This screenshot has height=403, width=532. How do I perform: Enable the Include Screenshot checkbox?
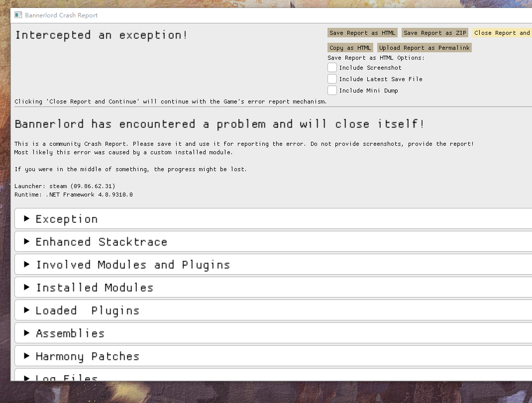tap(332, 68)
